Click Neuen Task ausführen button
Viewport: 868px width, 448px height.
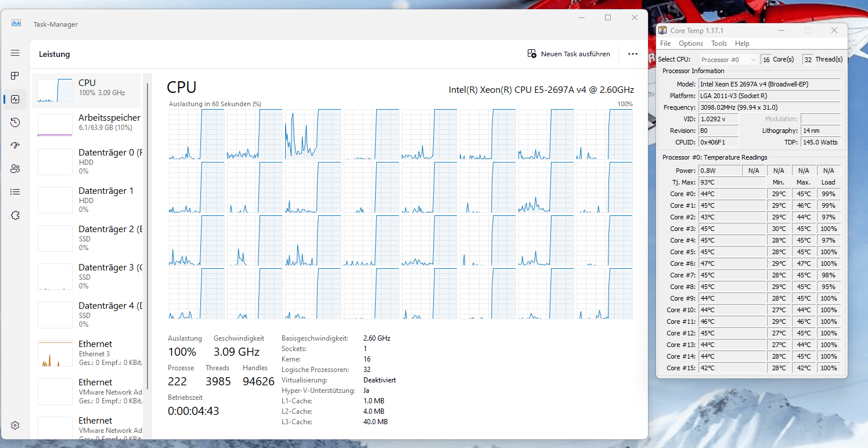[x=568, y=54]
